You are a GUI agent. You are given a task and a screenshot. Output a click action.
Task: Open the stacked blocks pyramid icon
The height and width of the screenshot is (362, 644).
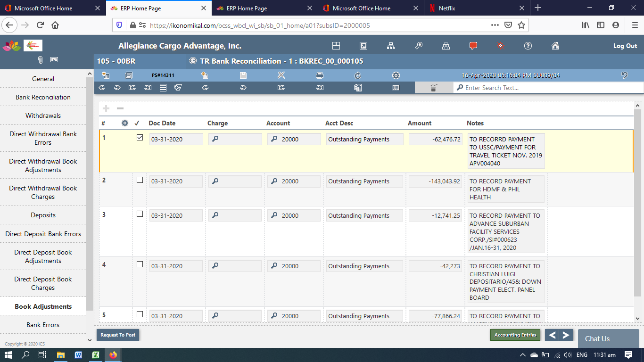coord(446,46)
